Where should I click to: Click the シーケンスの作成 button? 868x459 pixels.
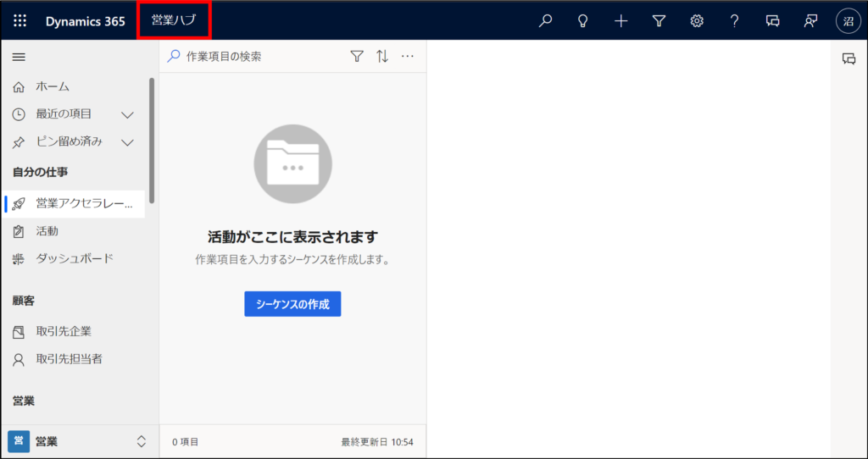point(292,304)
